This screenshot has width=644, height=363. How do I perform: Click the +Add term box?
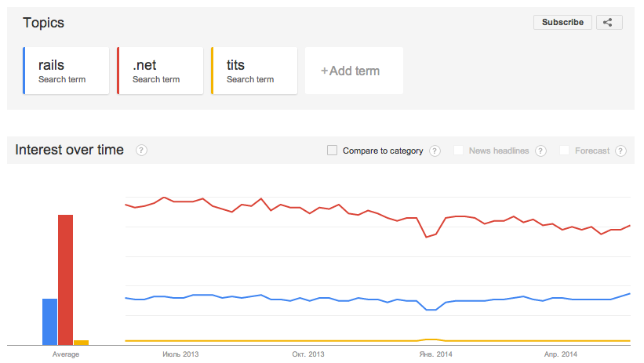click(x=354, y=71)
